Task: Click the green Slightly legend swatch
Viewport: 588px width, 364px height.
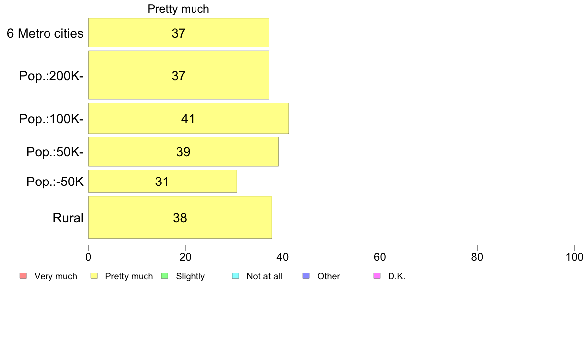Action: (x=165, y=276)
